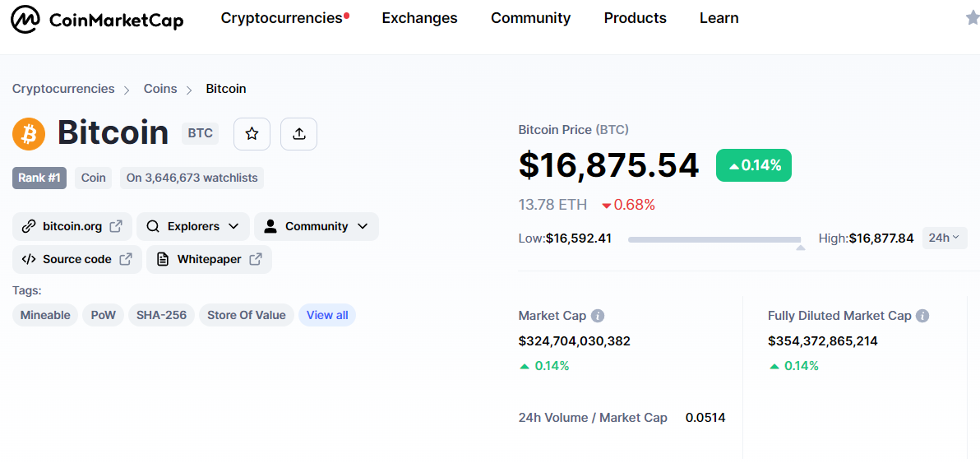Screen dimensions: 980x463
Task: Open the Learn menu
Action: [x=719, y=18]
